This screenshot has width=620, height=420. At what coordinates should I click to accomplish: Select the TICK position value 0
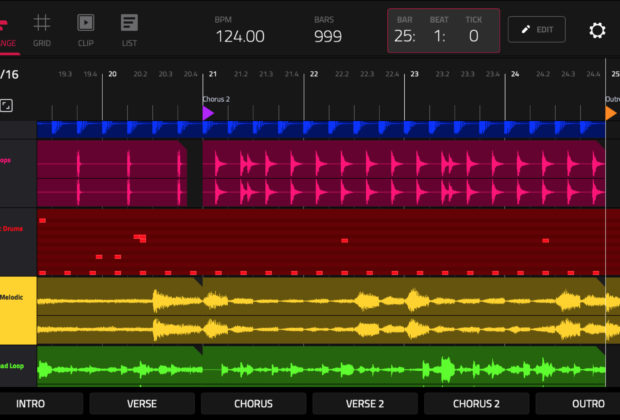[x=474, y=36]
